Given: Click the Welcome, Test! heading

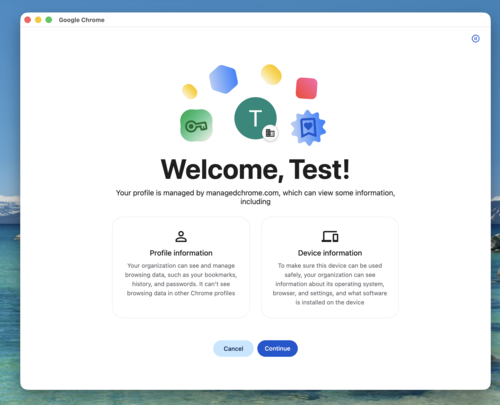Looking at the screenshot, I should [x=255, y=170].
